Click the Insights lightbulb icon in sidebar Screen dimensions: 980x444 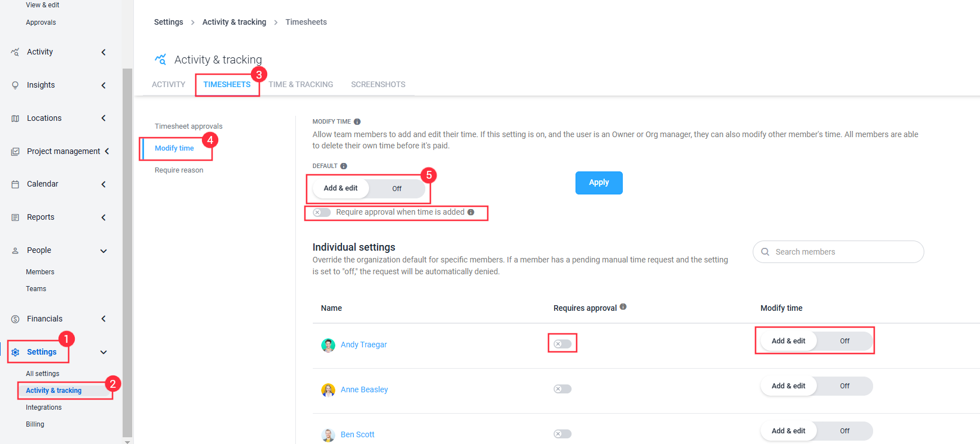pyautogui.click(x=15, y=85)
